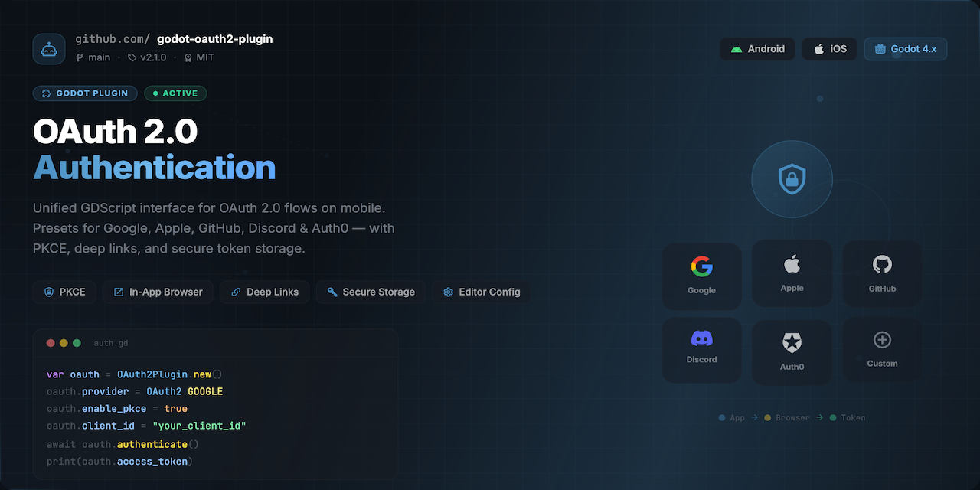This screenshot has height=490, width=980.
Task: Click the "github.com/" text
Action: pyautogui.click(x=113, y=39)
